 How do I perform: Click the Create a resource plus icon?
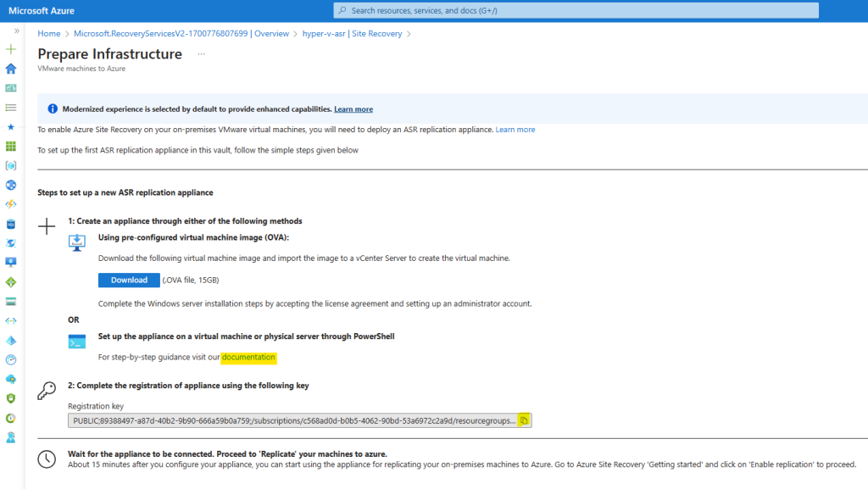[10, 49]
